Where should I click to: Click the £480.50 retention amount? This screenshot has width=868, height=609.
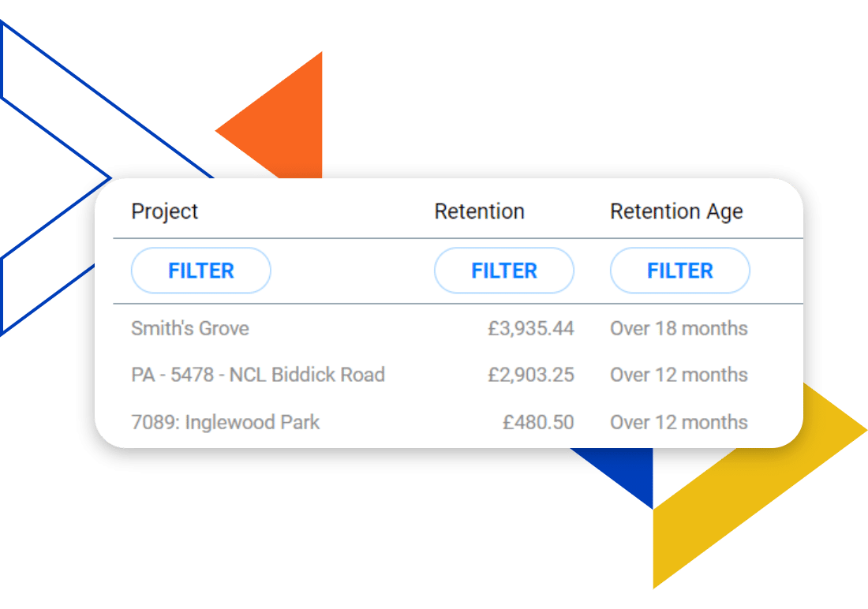tap(538, 422)
